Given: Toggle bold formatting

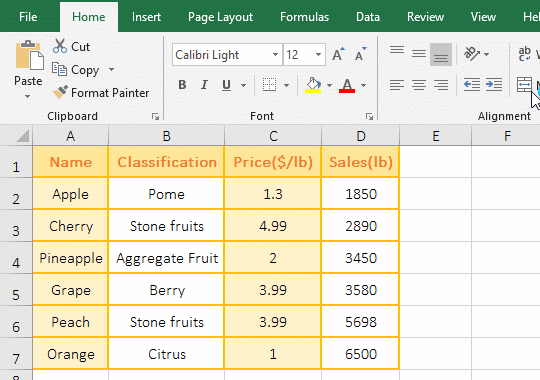Looking at the screenshot, I should (182, 85).
